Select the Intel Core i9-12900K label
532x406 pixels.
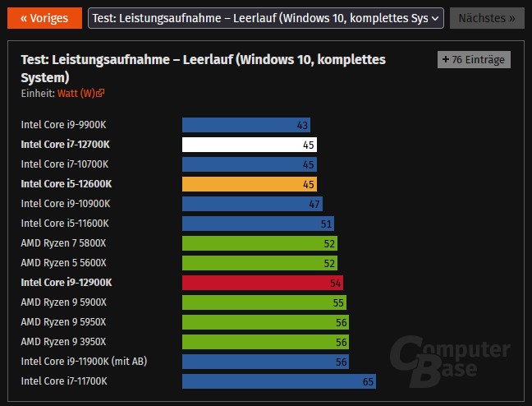click(x=66, y=283)
